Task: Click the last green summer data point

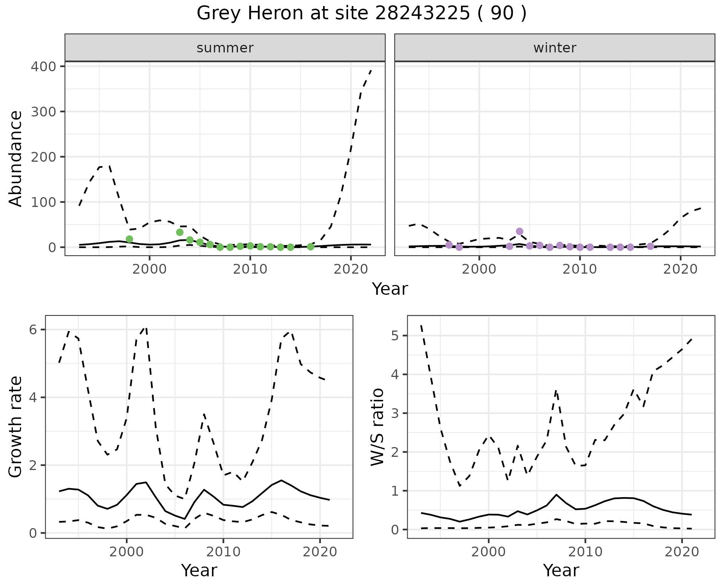Action: pos(310,247)
